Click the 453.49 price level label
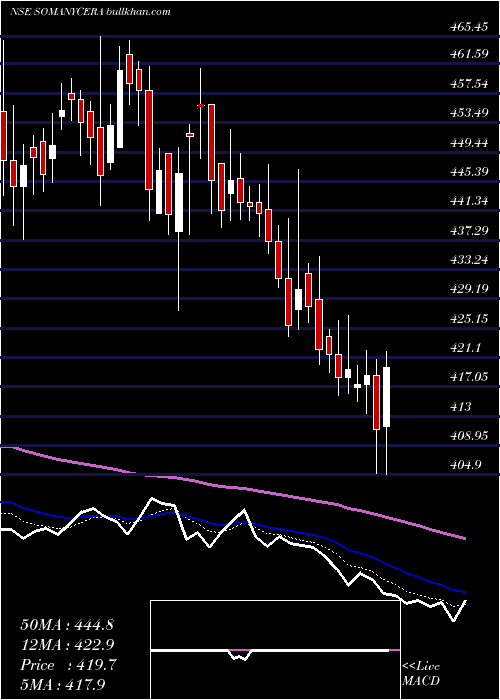 point(469,113)
